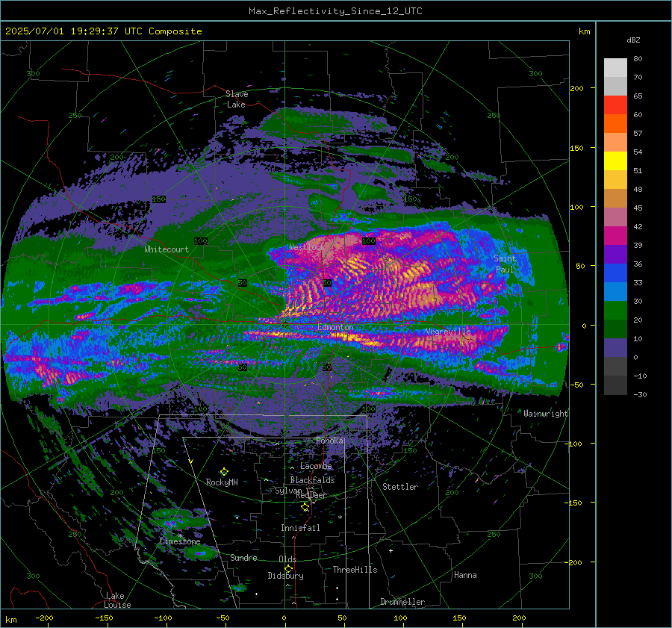Click the ThreeHills label
The height and width of the screenshot is (628, 672).
click(355, 570)
